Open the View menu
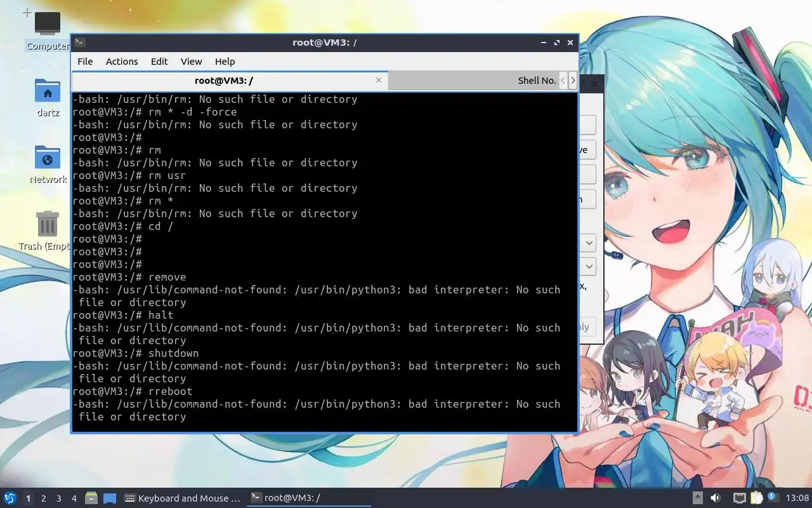This screenshot has height=508, width=812. tap(191, 61)
